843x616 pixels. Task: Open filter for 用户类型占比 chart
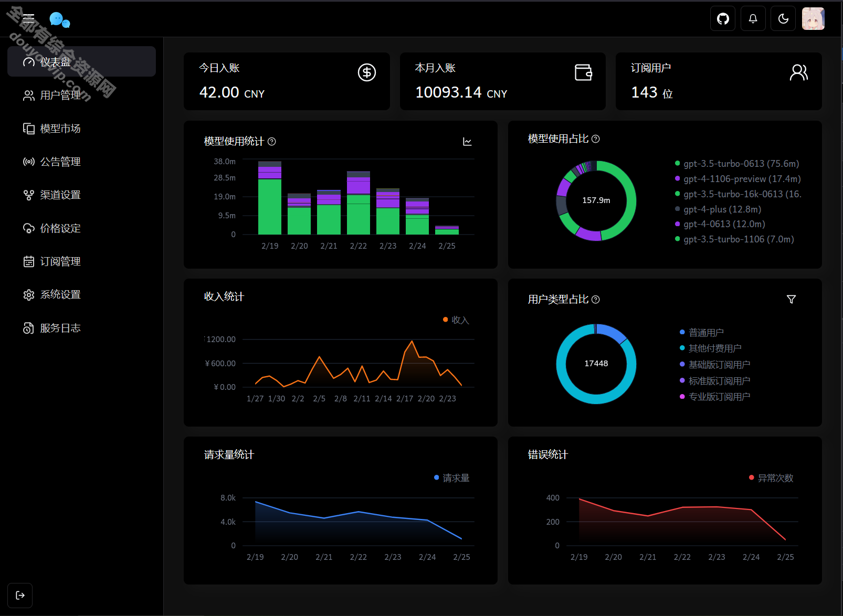click(791, 299)
